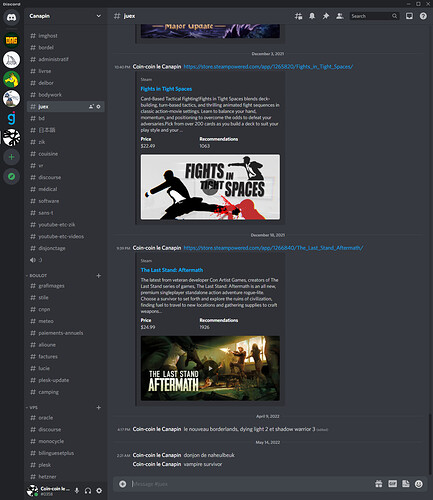
Task: Open user settings gear icon
Action: coord(99,491)
